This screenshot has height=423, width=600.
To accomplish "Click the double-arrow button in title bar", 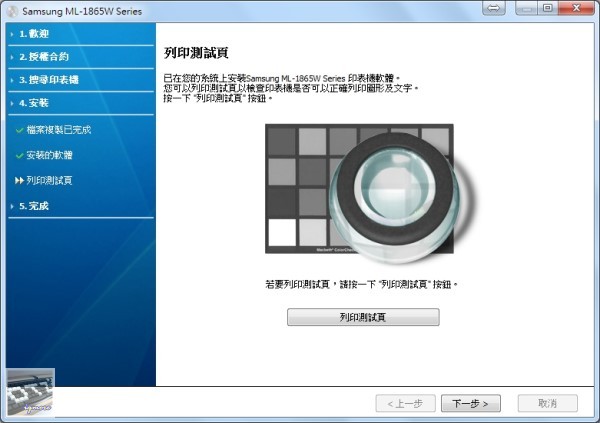I will tap(494, 8).
